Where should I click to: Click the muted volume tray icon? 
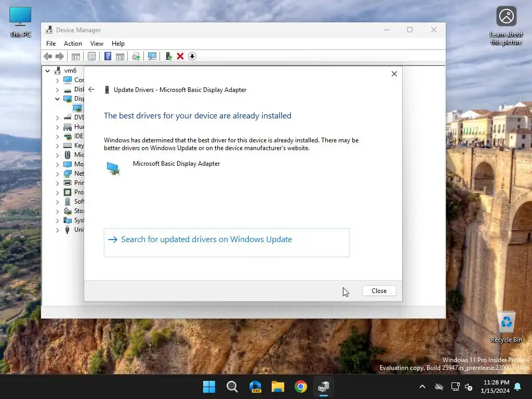pos(469,387)
